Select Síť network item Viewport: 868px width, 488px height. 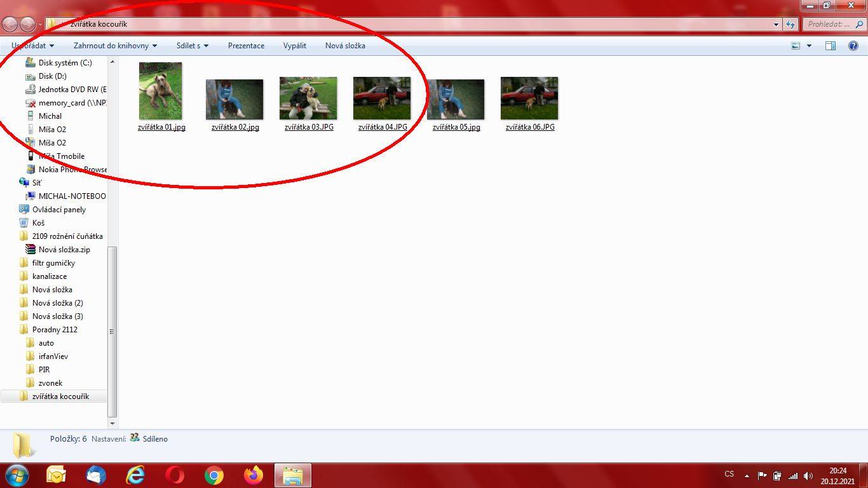point(31,183)
